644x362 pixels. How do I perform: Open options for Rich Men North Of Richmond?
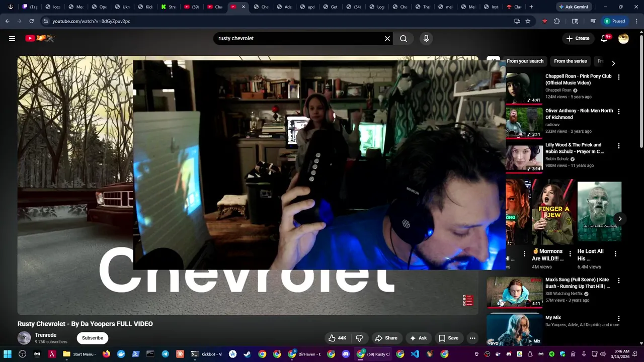point(619,112)
